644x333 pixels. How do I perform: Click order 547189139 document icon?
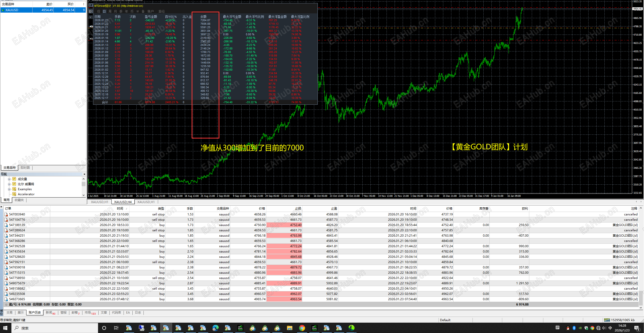6,225
